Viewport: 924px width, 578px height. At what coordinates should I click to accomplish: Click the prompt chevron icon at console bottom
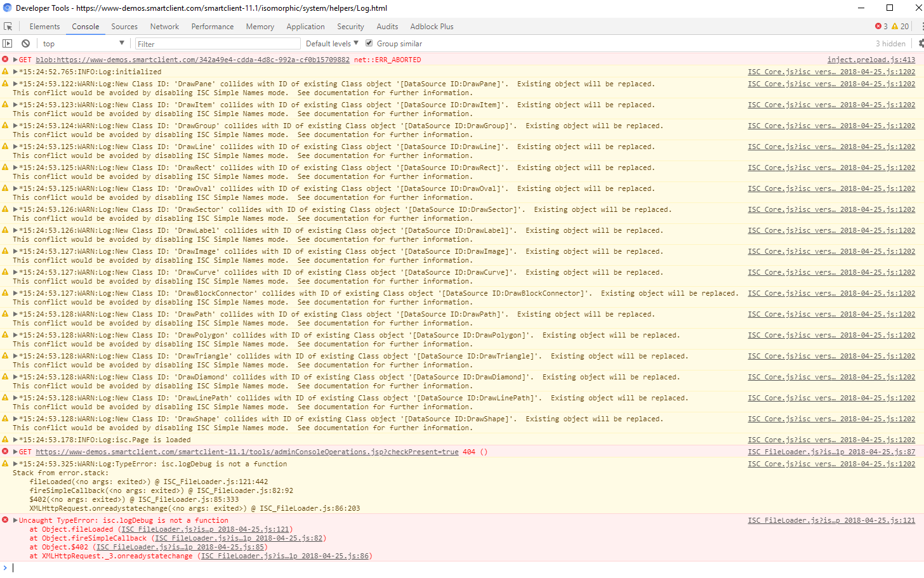(x=4, y=568)
